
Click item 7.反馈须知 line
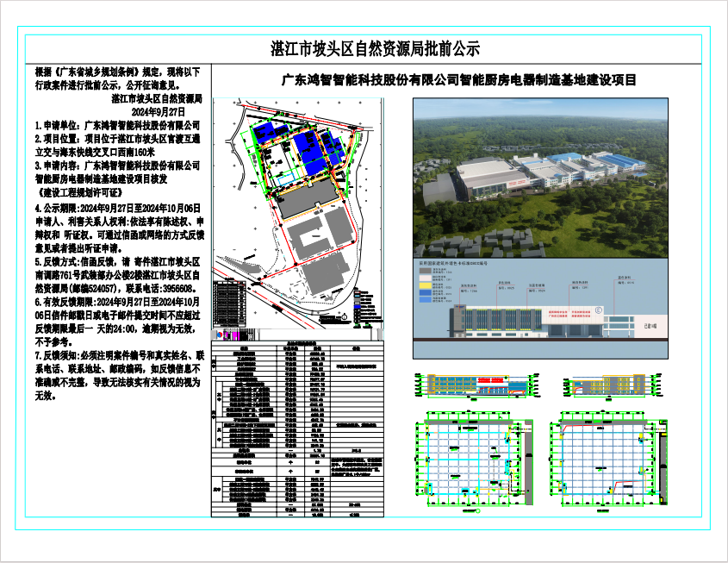coord(120,356)
